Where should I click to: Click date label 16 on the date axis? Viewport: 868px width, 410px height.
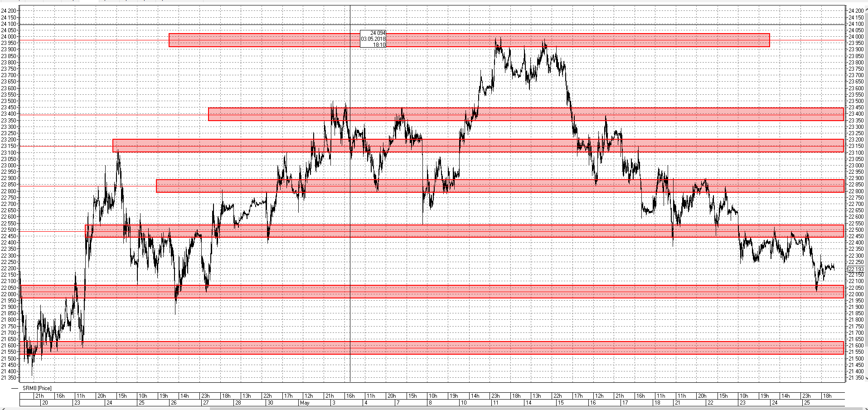click(x=593, y=403)
